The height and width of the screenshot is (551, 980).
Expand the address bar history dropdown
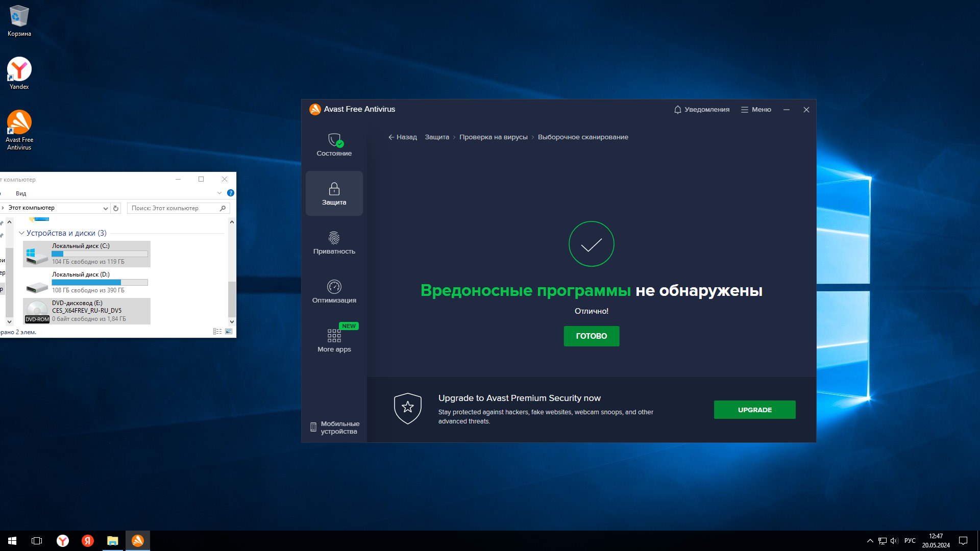click(x=105, y=208)
